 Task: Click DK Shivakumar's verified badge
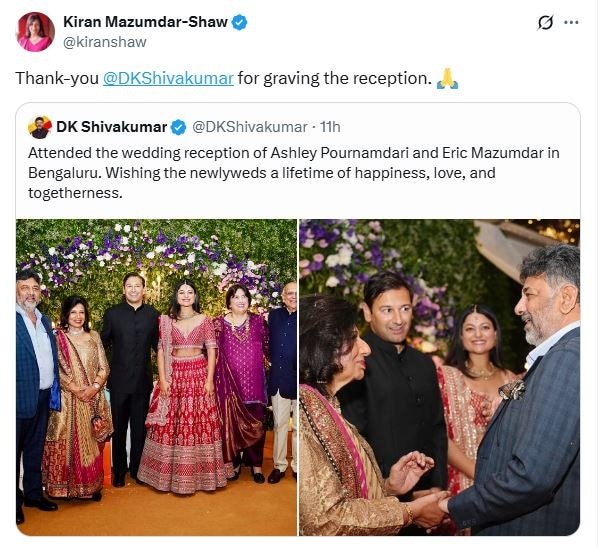178,127
